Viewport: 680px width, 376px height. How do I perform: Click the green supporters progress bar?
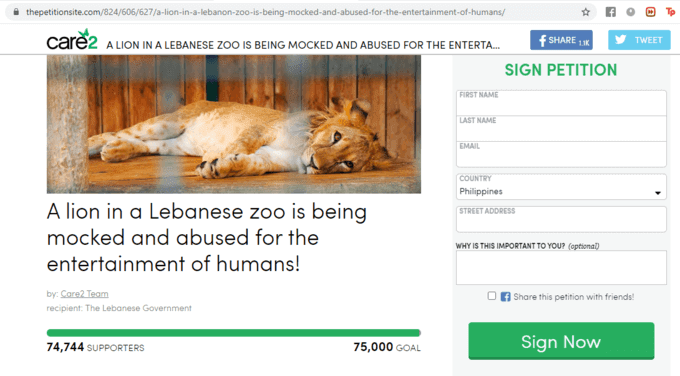click(x=234, y=333)
